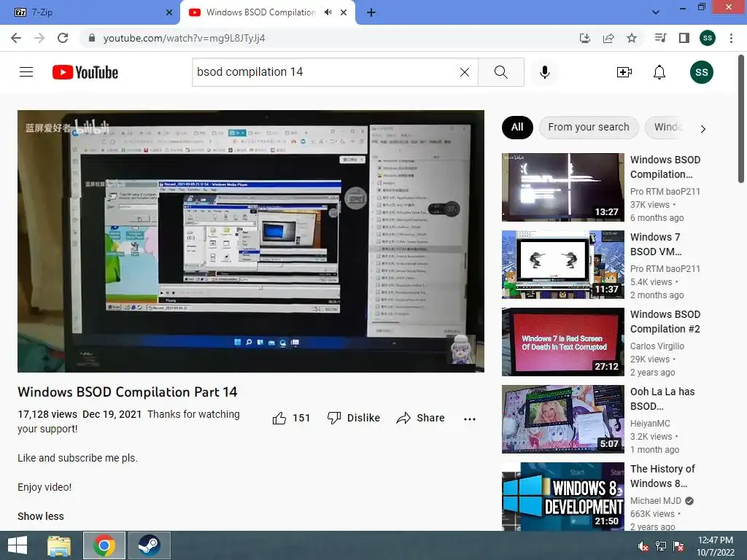Open the tab search chevron
The width and height of the screenshot is (747, 560).
656,12
